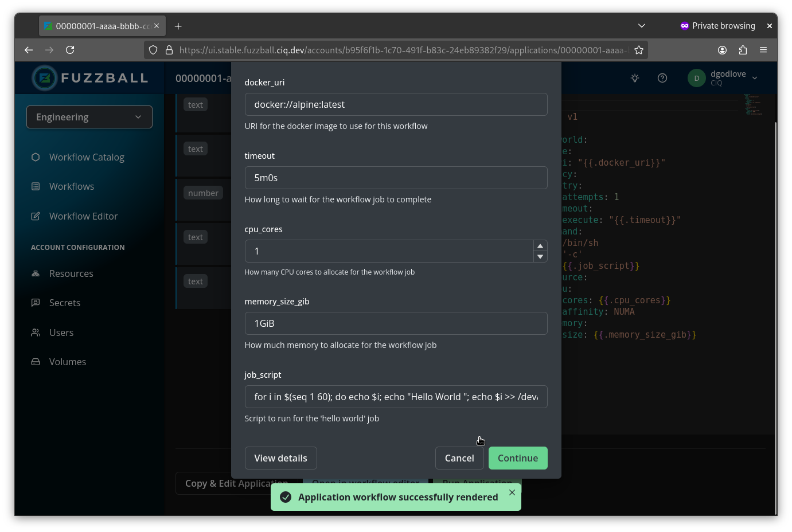Open the Secrets page
792x532 pixels.
pos(66,303)
